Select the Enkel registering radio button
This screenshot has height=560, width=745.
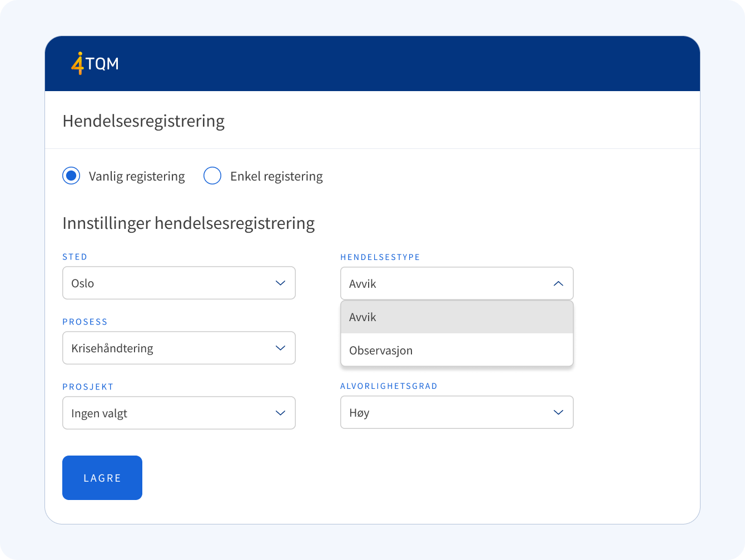[212, 176]
